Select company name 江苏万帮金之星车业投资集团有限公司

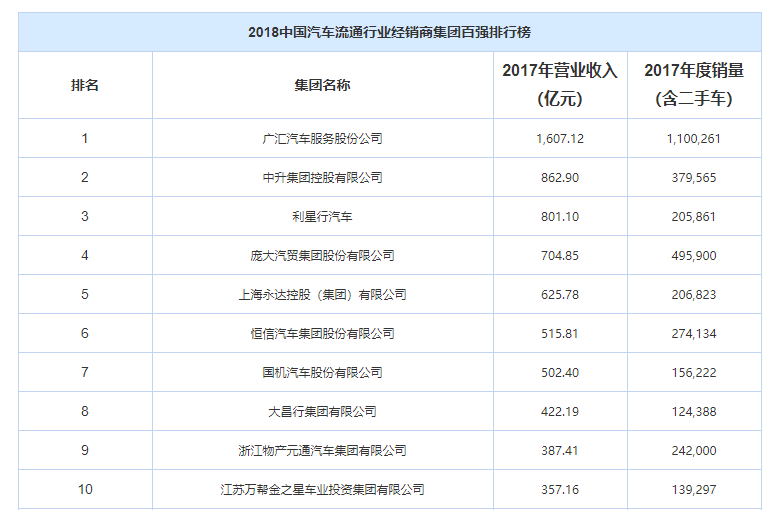[x=322, y=490]
